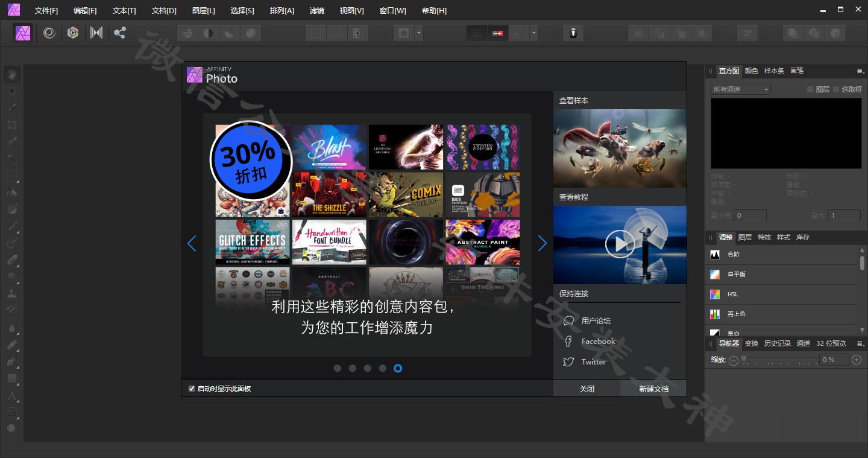Open the 文件[F] menu
The image size is (868, 458).
46,11
